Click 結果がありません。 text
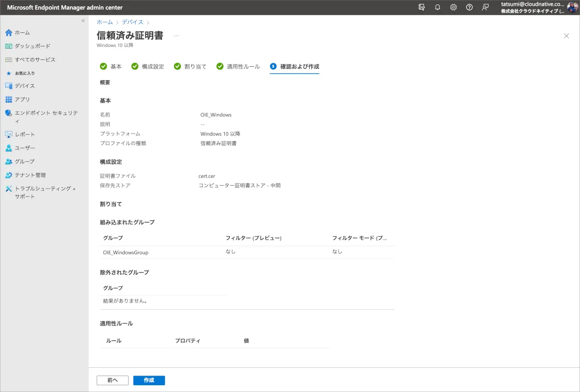The height and width of the screenshot is (392, 580). 125,301
